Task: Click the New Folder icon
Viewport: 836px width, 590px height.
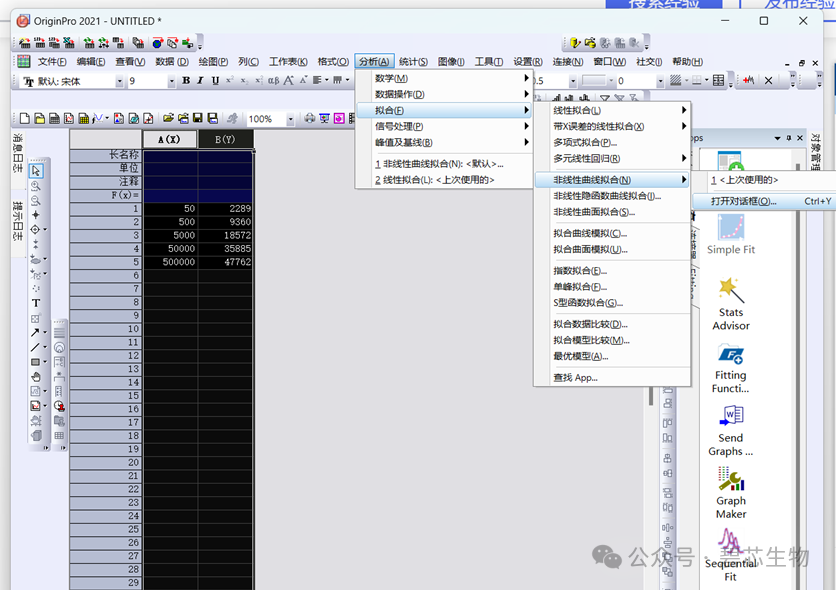Action: pos(39,118)
